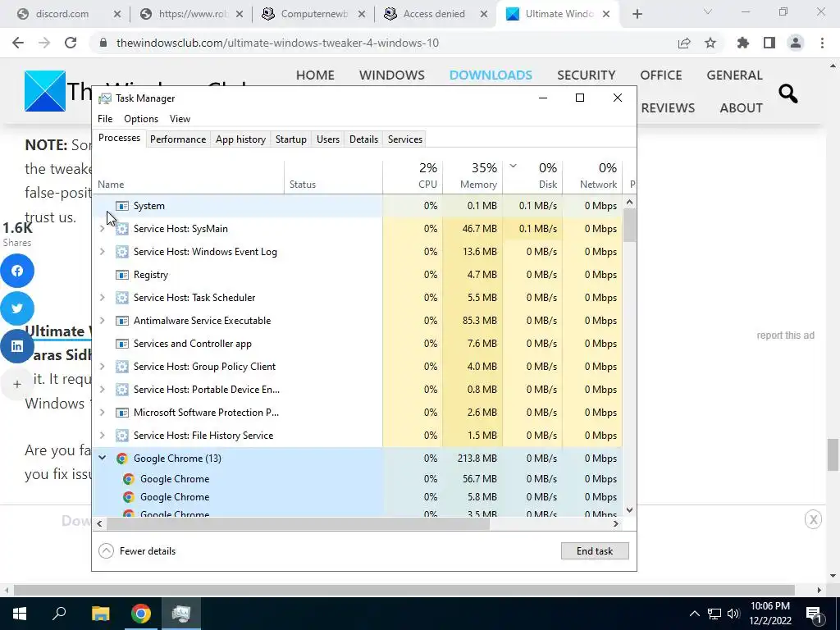Sort processes by CPU column

(413, 176)
